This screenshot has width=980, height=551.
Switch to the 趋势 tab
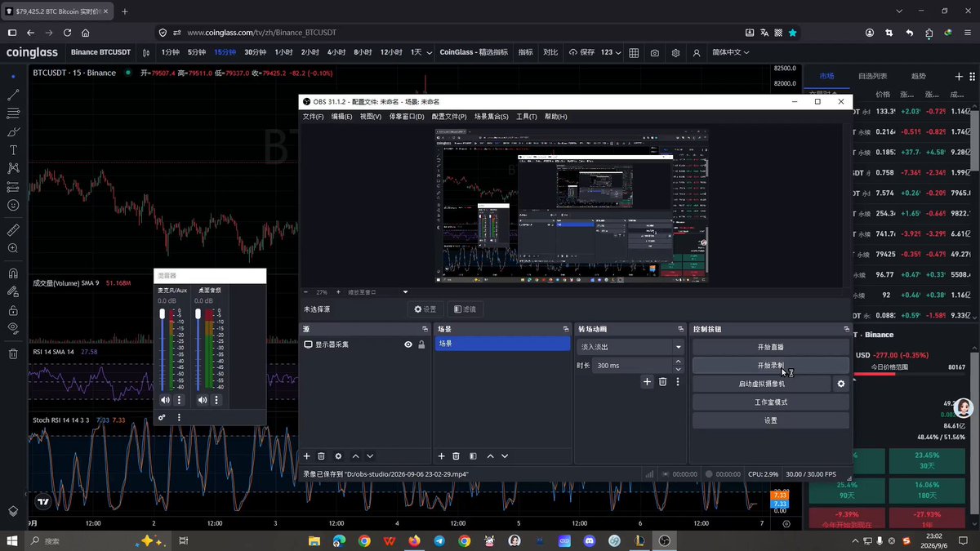tap(919, 76)
